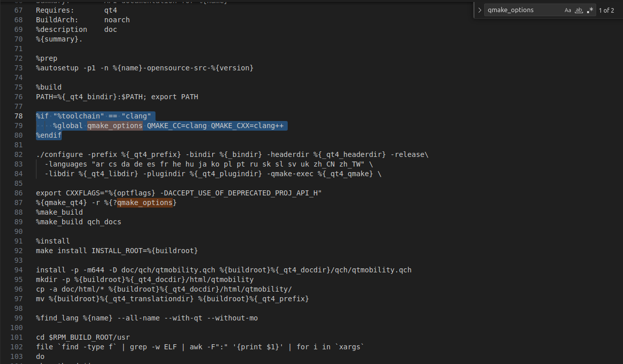Click line number 78 in gutter
This screenshot has height=364, width=623.
(x=18, y=116)
